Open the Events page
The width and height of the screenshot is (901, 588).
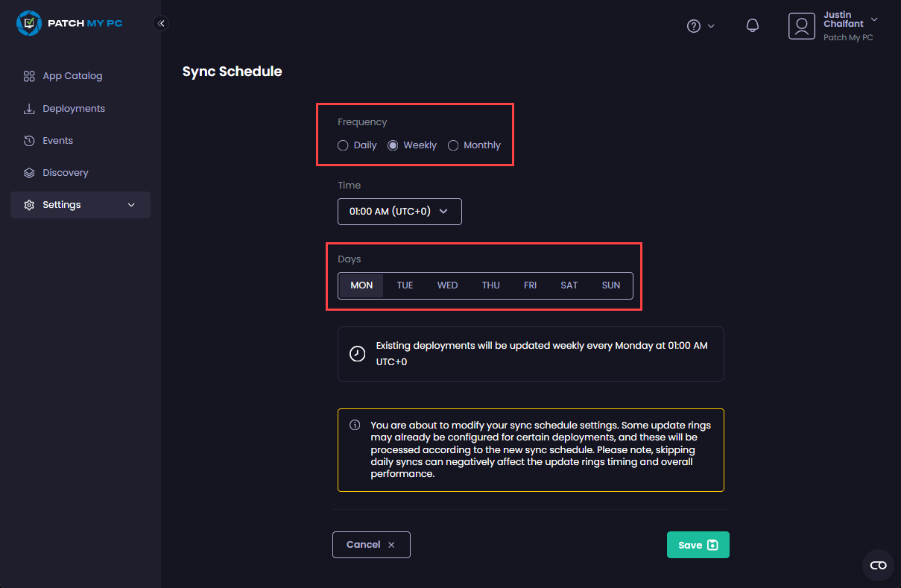point(57,140)
